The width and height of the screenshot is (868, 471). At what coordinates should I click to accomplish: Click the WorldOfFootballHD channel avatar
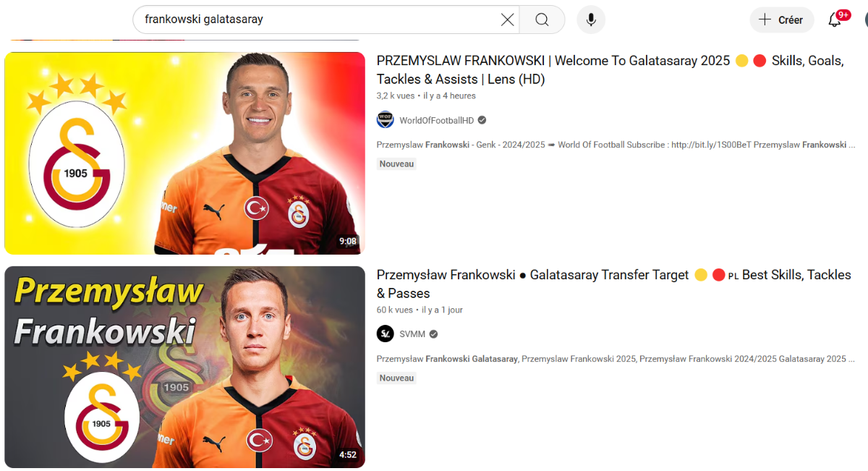tap(385, 120)
